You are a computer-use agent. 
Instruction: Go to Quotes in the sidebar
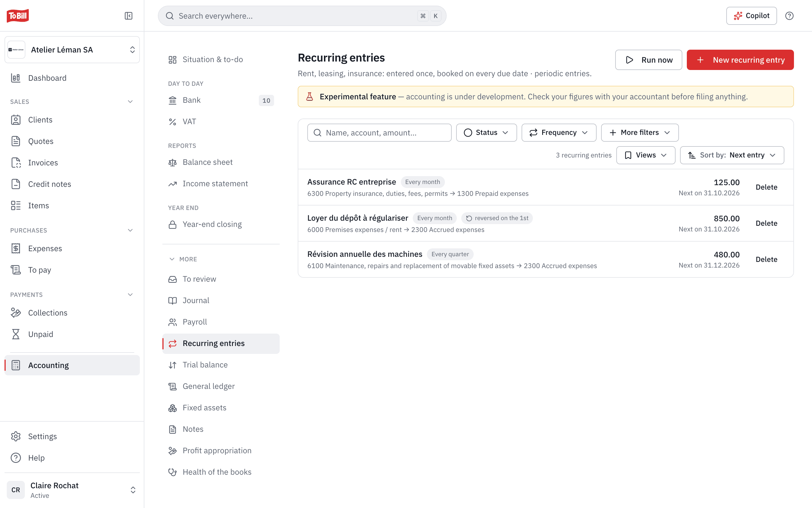[72, 141]
